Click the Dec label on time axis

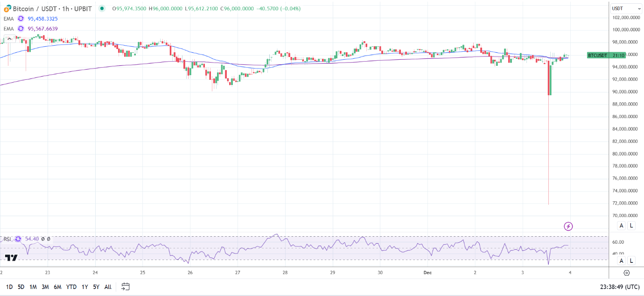coord(428,272)
